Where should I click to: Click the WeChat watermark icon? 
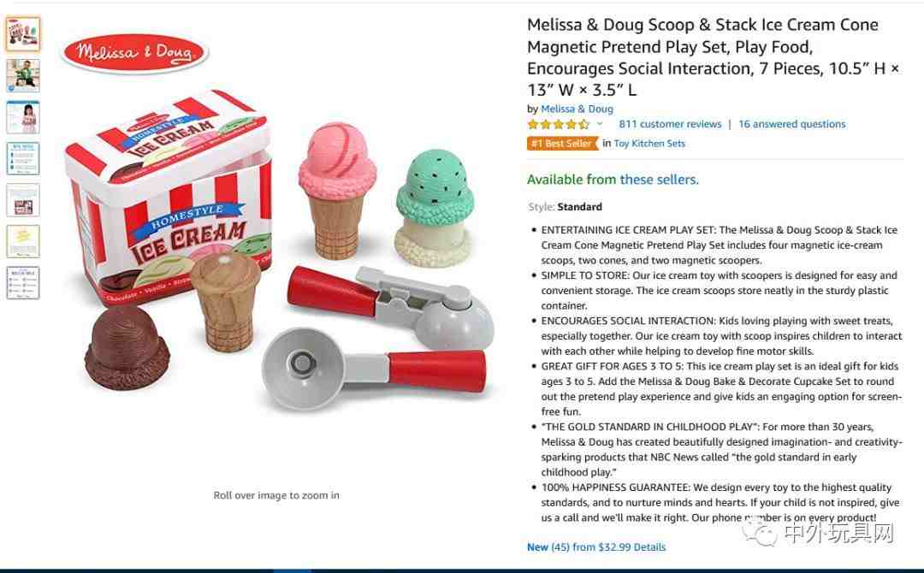[761, 532]
